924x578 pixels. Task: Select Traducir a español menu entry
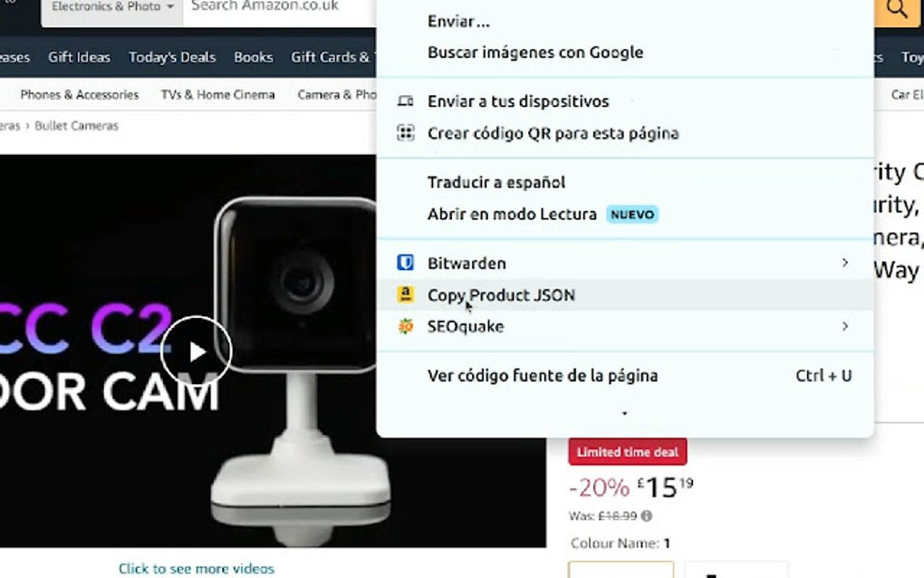tap(496, 182)
